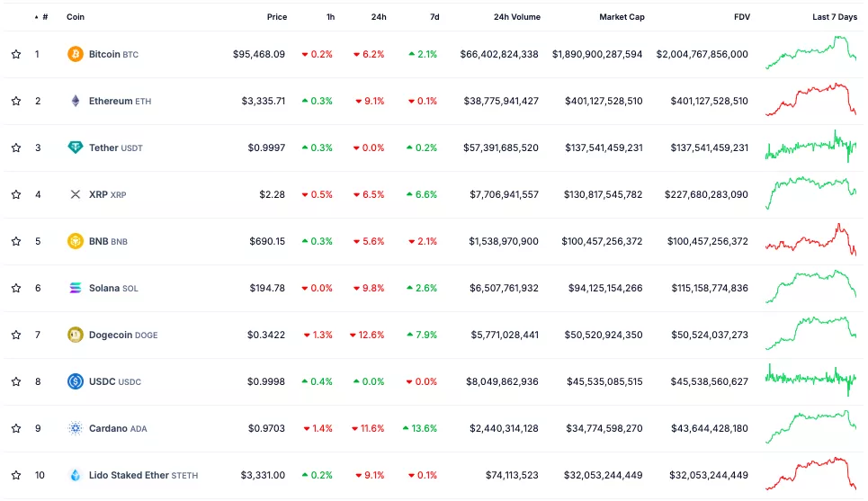Sort by the Price column header
Image resolution: width=868 pixels, height=501 pixels.
(x=277, y=17)
